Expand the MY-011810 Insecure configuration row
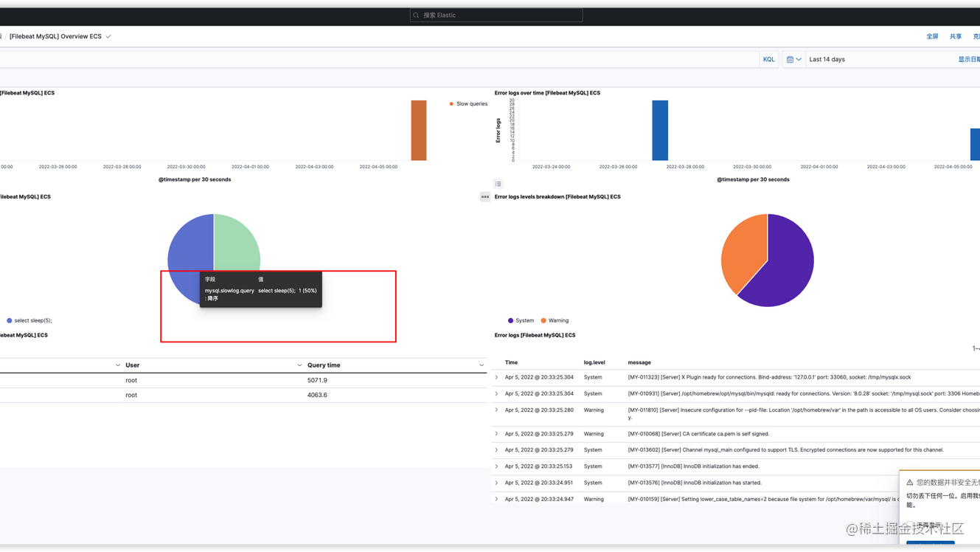The height and width of the screenshot is (552, 980). coord(496,410)
